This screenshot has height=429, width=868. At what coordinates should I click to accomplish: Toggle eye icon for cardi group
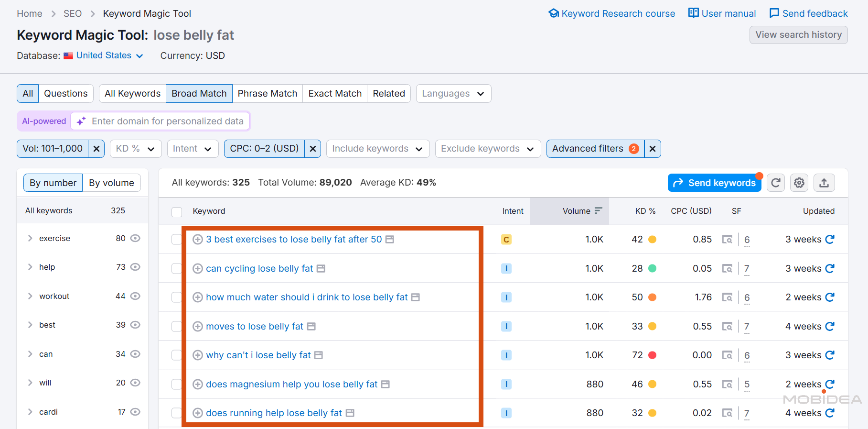(135, 412)
